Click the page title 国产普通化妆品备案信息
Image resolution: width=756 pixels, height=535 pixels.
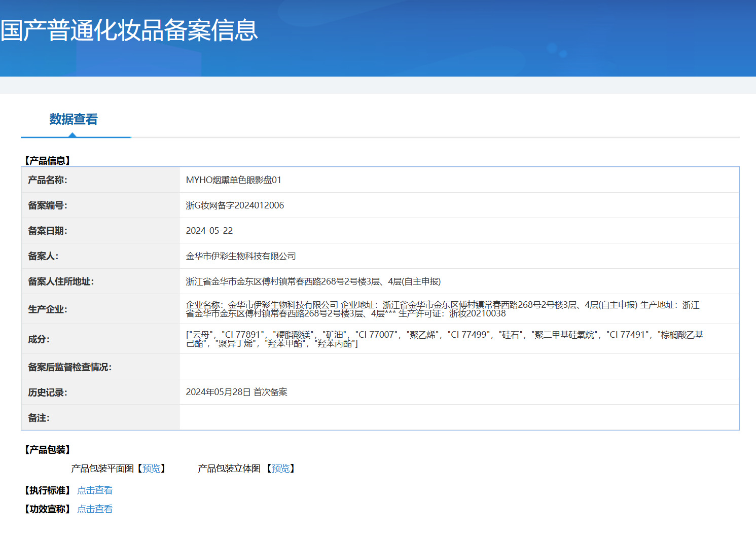pyautogui.click(x=129, y=30)
